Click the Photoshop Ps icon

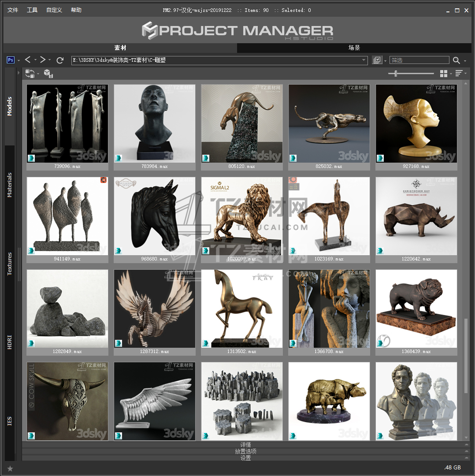click(11, 60)
